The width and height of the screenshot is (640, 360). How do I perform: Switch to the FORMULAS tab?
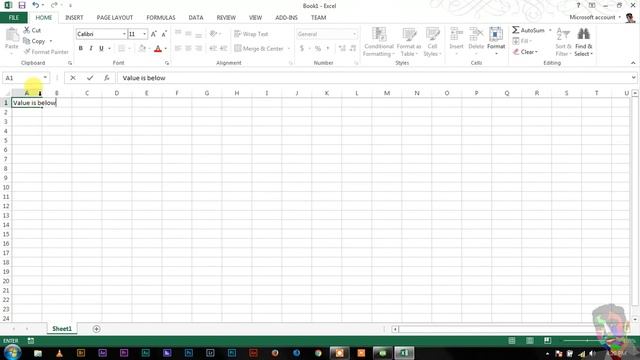coord(161,18)
